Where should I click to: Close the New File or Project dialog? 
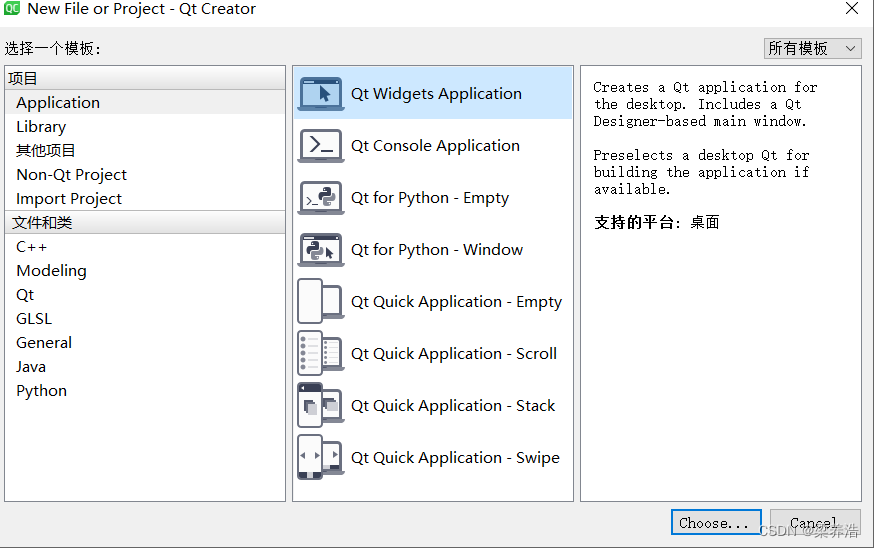[852, 9]
